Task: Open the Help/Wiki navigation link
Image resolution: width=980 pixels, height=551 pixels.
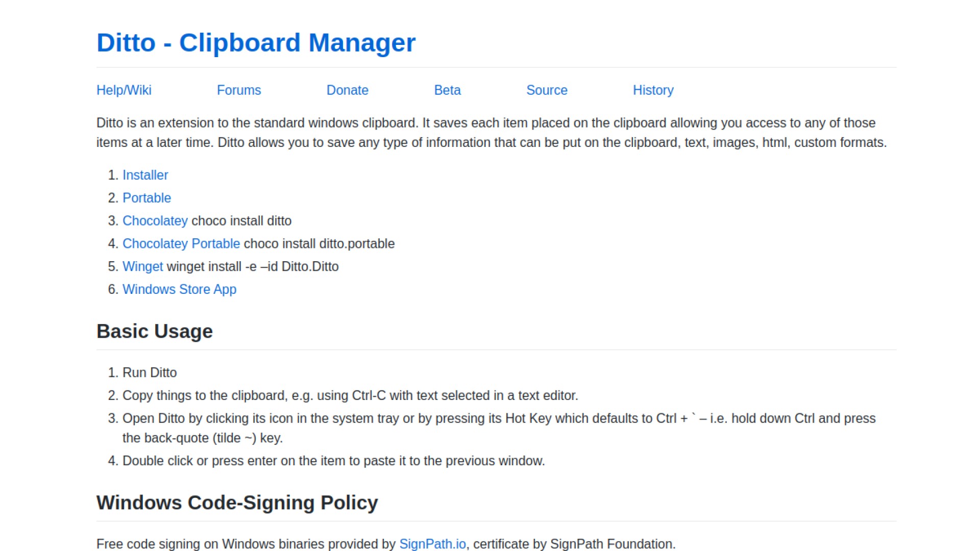Action: point(124,90)
